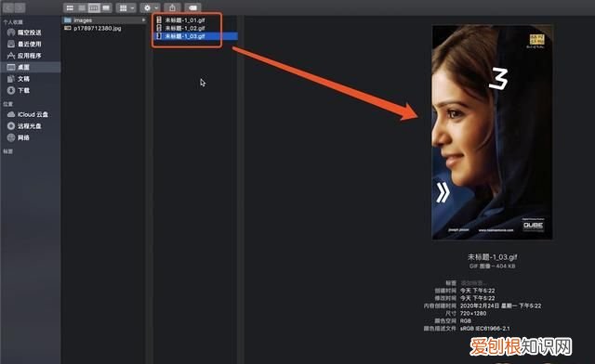Select the highlighted file 未标题-1_03.gif

pos(196,36)
